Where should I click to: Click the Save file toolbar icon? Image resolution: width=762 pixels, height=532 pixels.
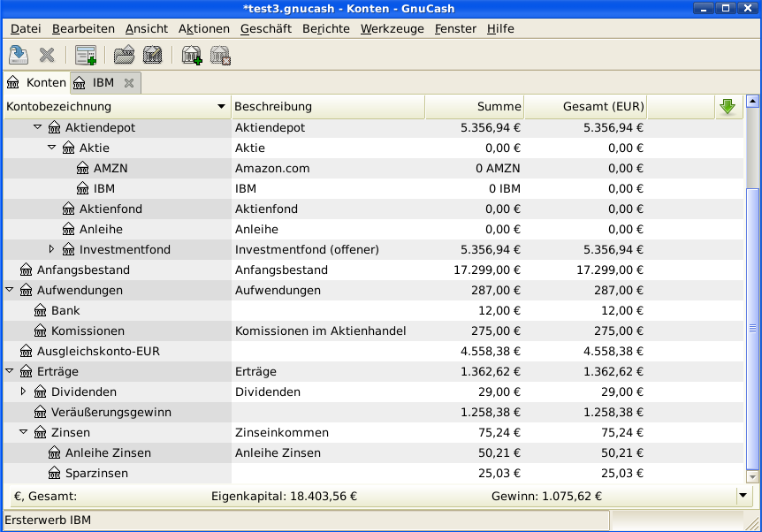(x=19, y=56)
